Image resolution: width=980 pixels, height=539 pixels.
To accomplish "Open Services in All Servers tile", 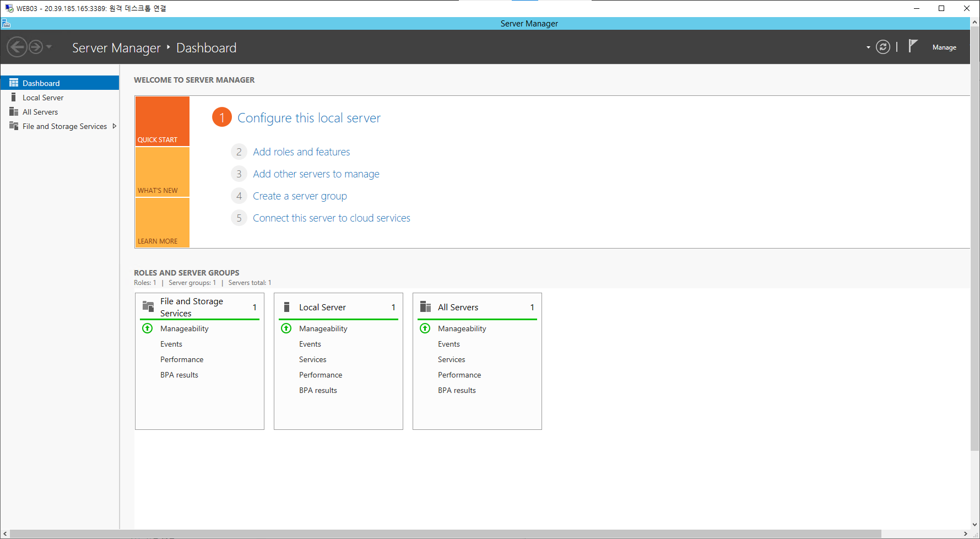I will (452, 359).
